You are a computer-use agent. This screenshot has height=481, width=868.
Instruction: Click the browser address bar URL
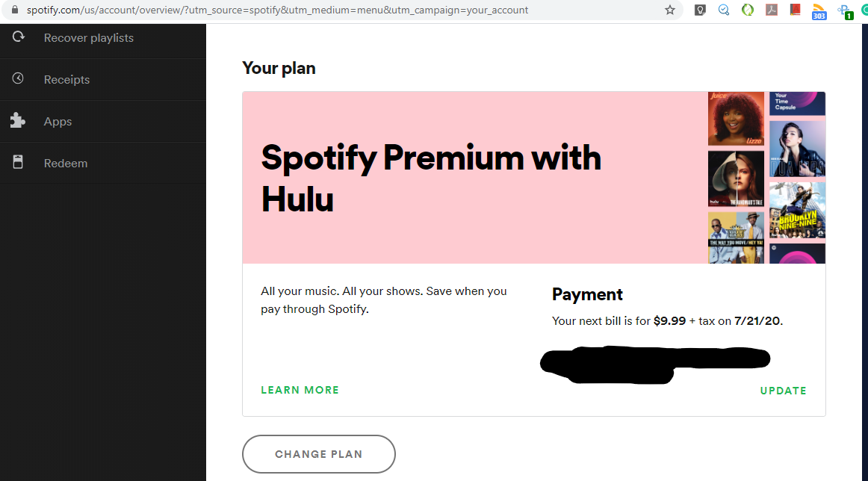[x=276, y=10]
